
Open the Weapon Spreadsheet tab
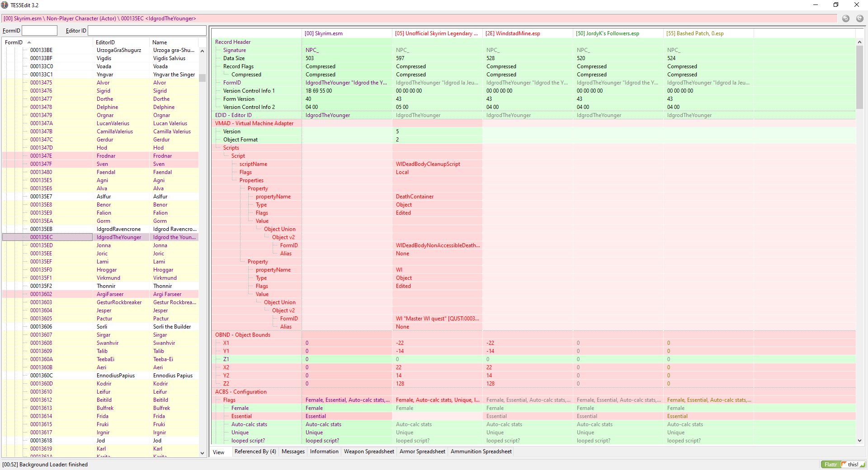pyautogui.click(x=369, y=451)
